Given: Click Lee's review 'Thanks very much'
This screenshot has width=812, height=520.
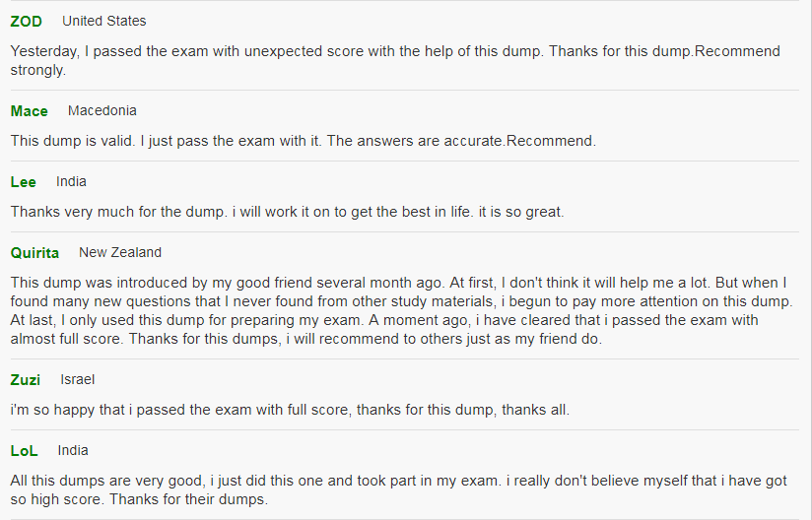Looking at the screenshot, I should (287, 212).
